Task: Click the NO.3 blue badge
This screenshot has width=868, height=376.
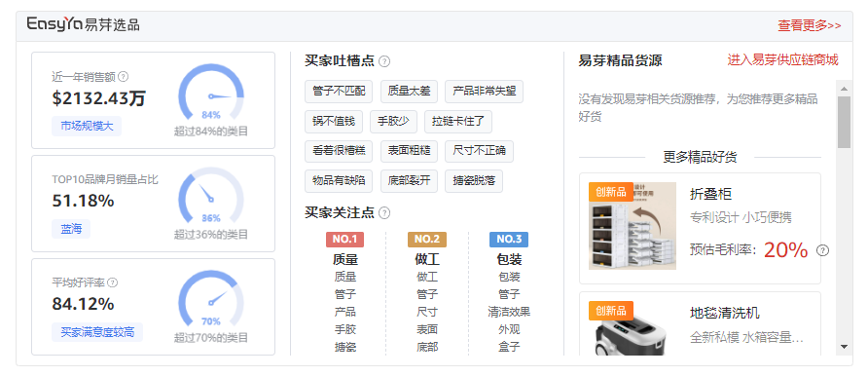Action: click(509, 240)
